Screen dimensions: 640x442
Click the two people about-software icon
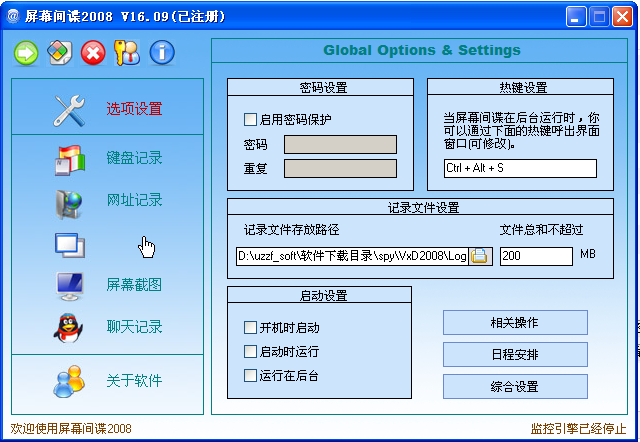coord(69,381)
